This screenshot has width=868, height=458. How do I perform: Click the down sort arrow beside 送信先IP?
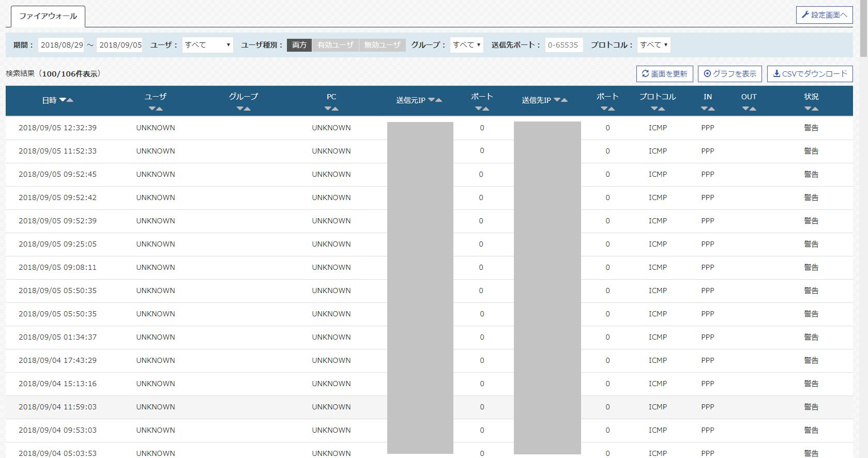[557, 100]
